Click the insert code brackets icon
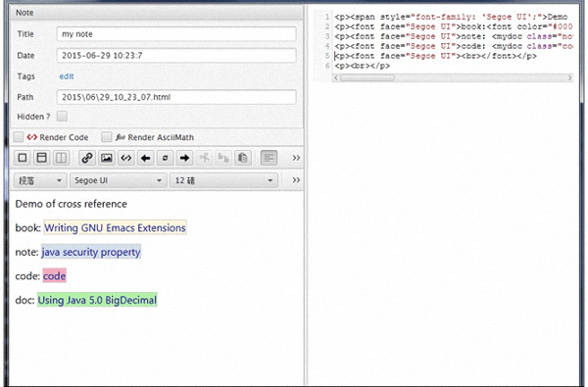This screenshot has height=387, width=588. [x=126, y=158]
